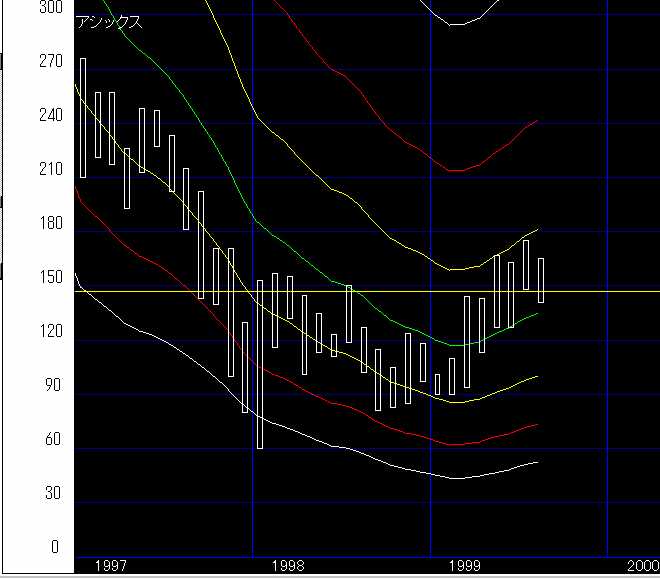Screen dimensions: 660x579
Task: Click the 60 value on the price axis
Action: pyautogui.click(x=53, y=439)
